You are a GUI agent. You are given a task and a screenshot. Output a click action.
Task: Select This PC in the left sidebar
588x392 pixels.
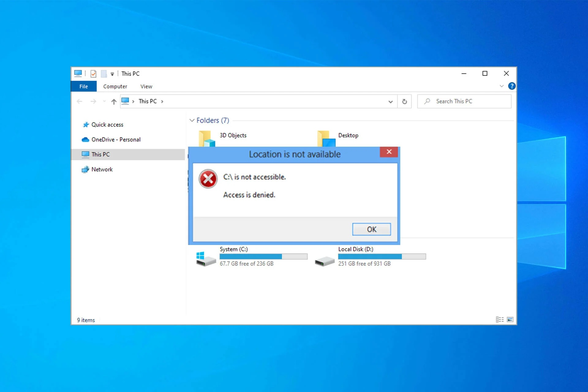tap(99, 154)
